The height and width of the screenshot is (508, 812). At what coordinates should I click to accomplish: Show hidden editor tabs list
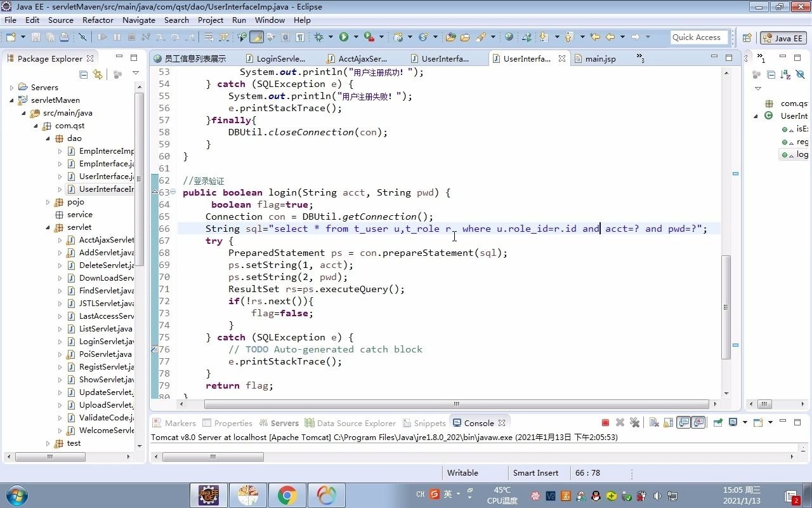(x=640, y=59)
